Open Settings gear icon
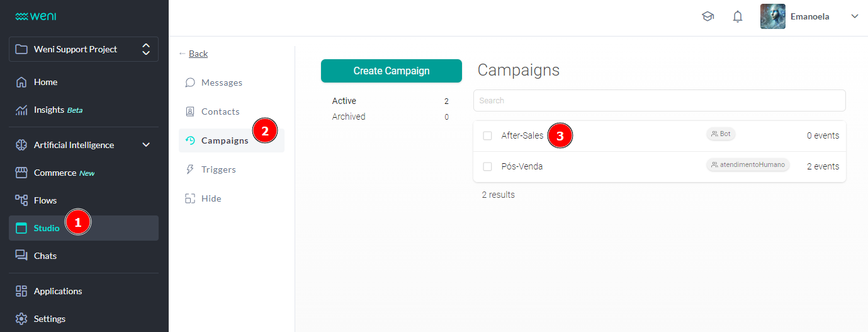Viewport: 868px width, 332px height. (x=21, y=319)
